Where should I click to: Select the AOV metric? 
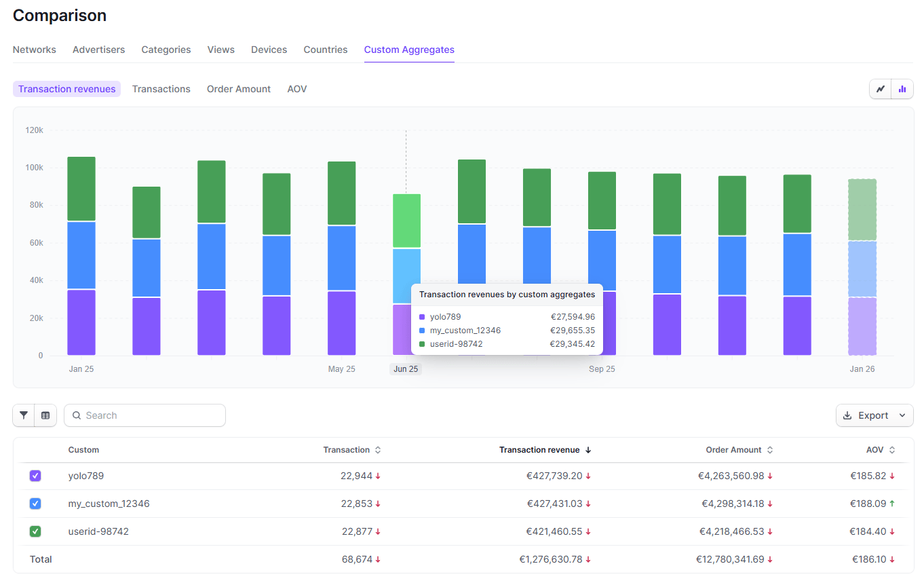tap(297, 89)
